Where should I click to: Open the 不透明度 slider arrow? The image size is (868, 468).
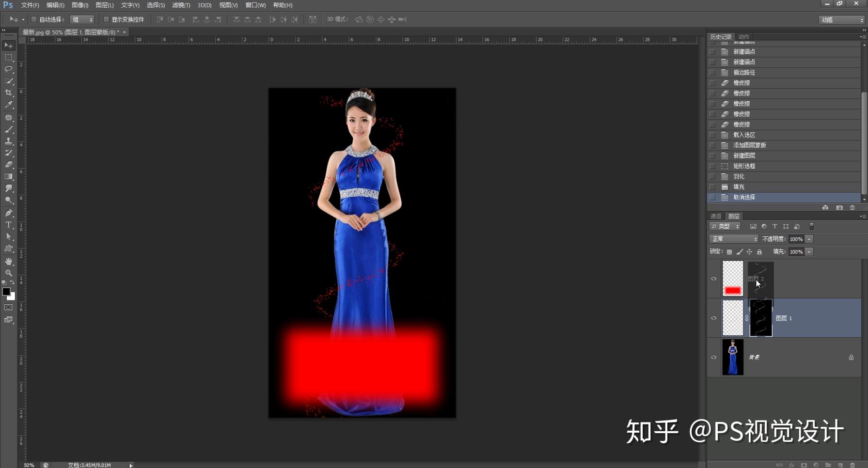pos(809,239)
